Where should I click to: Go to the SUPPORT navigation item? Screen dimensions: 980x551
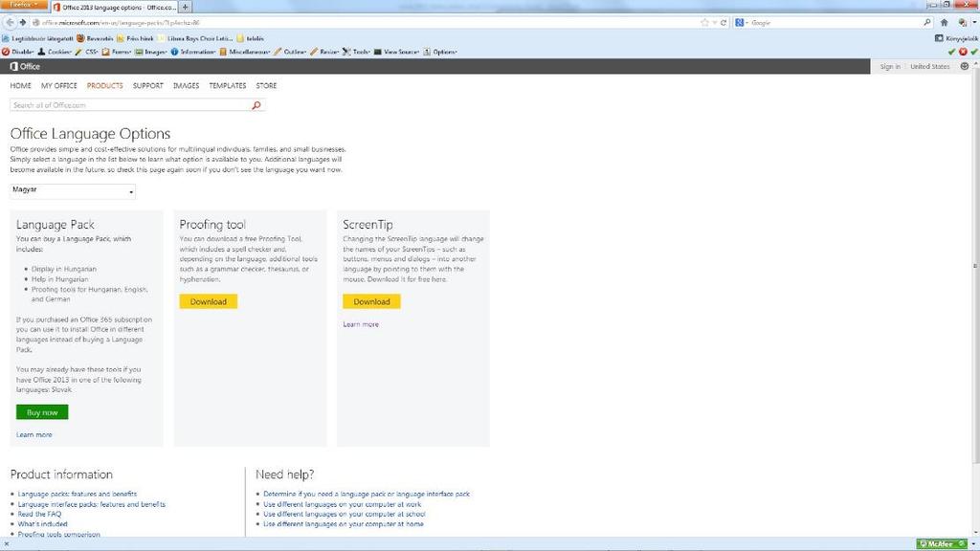(147, 85)
